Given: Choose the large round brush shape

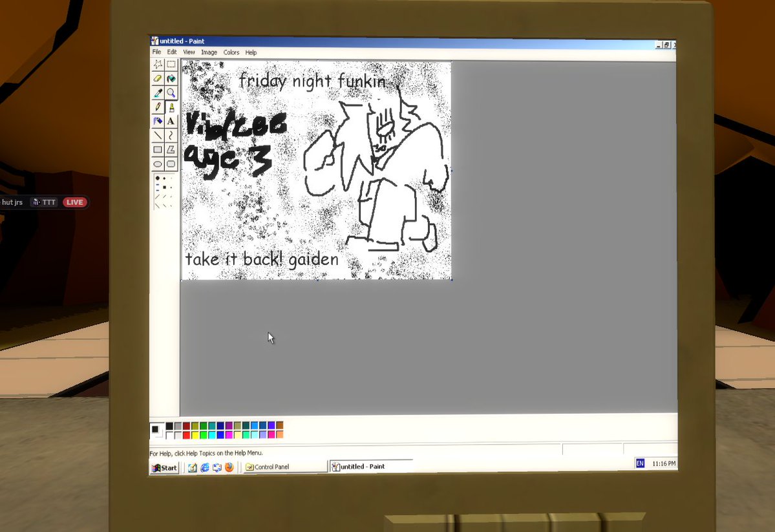Looking at the screenshot, I should [x=158, y=178].
